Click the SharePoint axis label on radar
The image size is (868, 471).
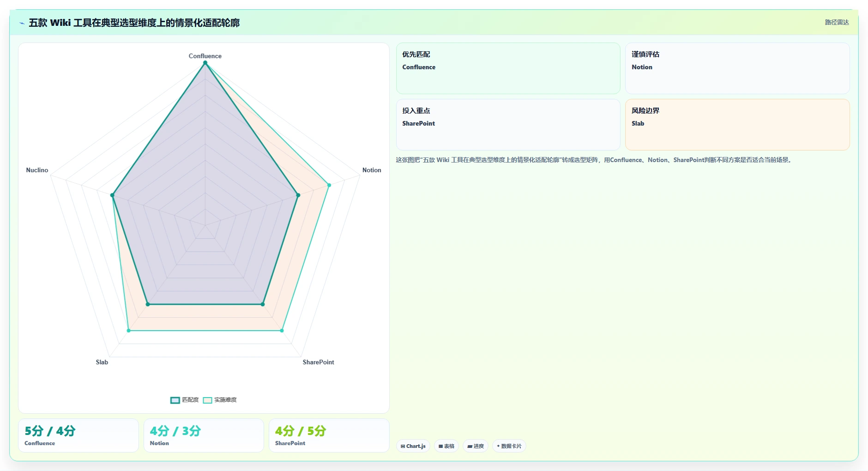pyautogui.click(x=318, y=362)
